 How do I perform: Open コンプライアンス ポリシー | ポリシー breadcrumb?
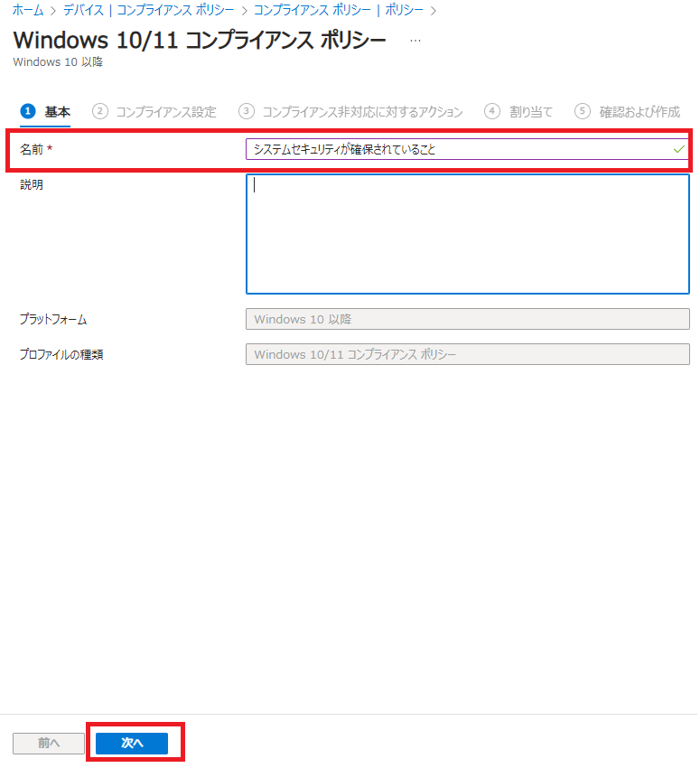[339, 11]
